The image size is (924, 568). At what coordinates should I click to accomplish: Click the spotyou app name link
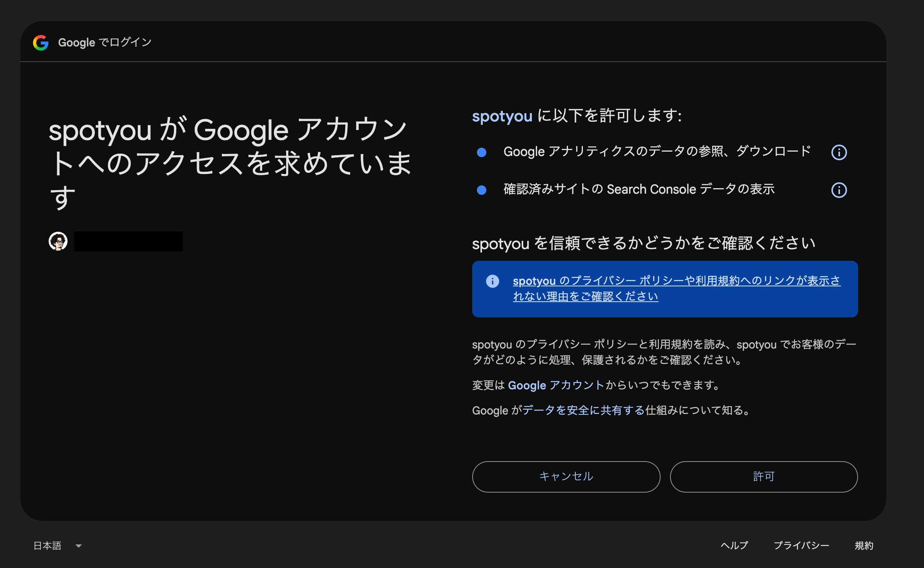tap(502, 116)
